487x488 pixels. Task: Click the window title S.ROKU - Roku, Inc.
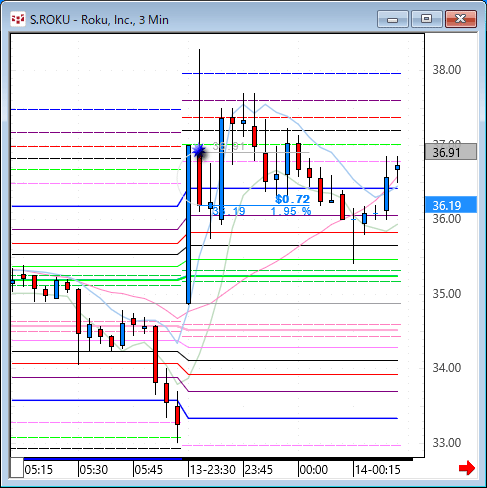[x=99, y=20]
